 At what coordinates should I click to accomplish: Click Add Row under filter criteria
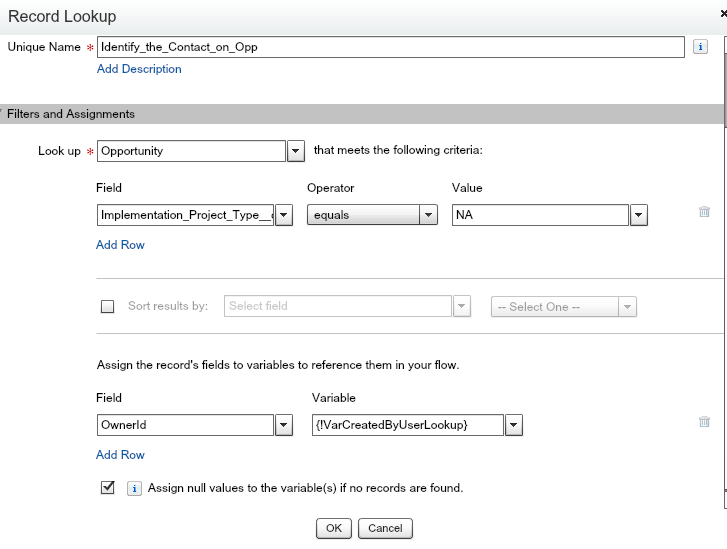[120, 245]
